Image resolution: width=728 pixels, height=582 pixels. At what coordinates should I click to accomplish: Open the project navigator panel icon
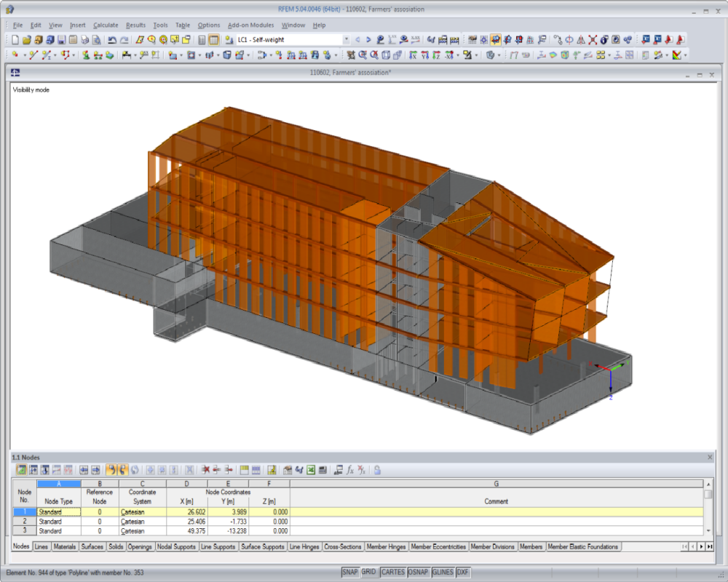(202, 39)
